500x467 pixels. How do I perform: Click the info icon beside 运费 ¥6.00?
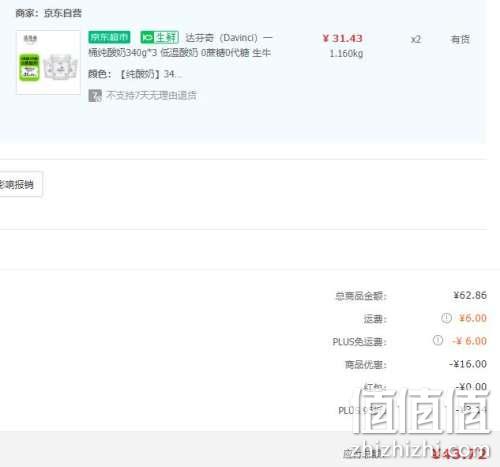[446, 318]
